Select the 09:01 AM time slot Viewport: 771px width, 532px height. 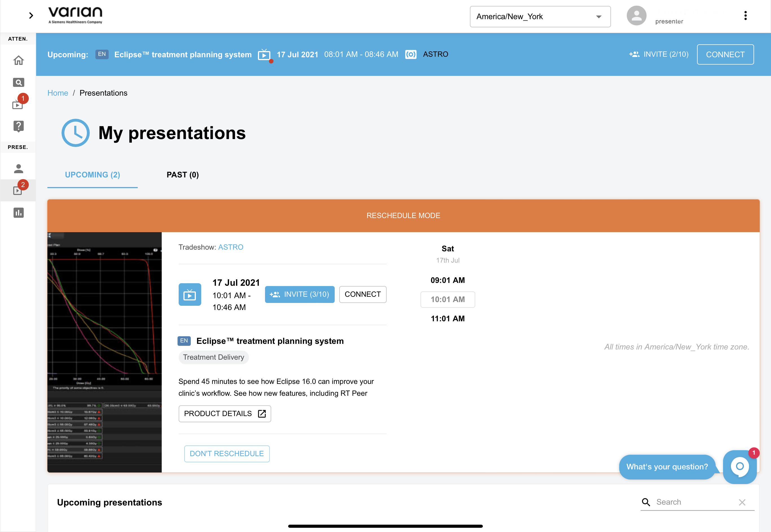click(x=448, y=280)
